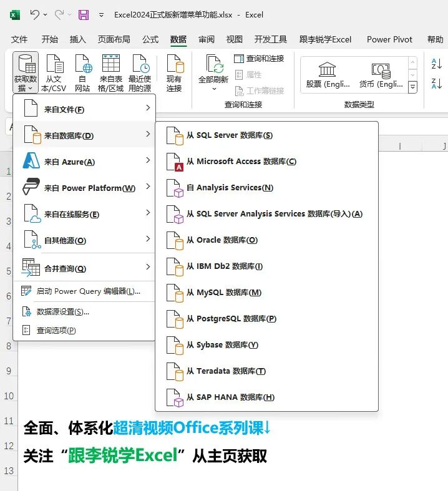Choose 从 IBM Db2 数据库(I)
The height and width of the screenshot is (491, 448).
pyautogui.click(x=266, y=266)
